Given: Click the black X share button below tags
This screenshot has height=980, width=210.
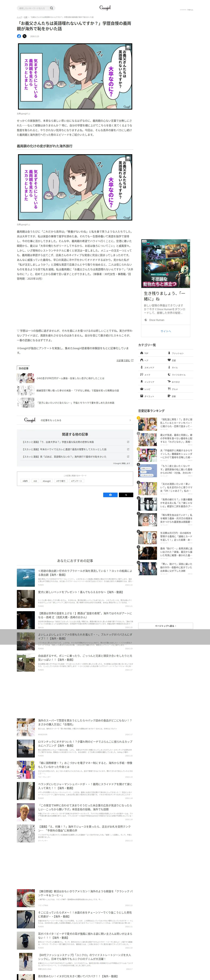Looking at the screenshot, I should coord(126,495).
